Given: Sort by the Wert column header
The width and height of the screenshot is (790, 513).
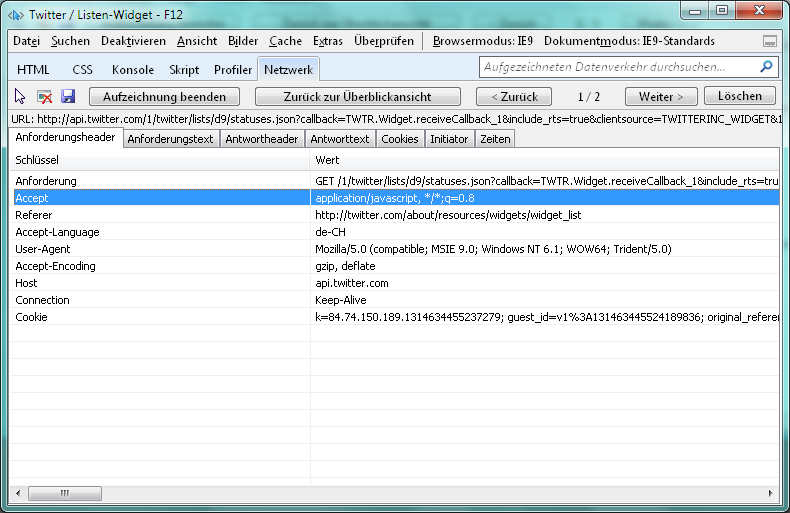Looking at the screenshot, I should pyautogui.click(x=545, y=160).
